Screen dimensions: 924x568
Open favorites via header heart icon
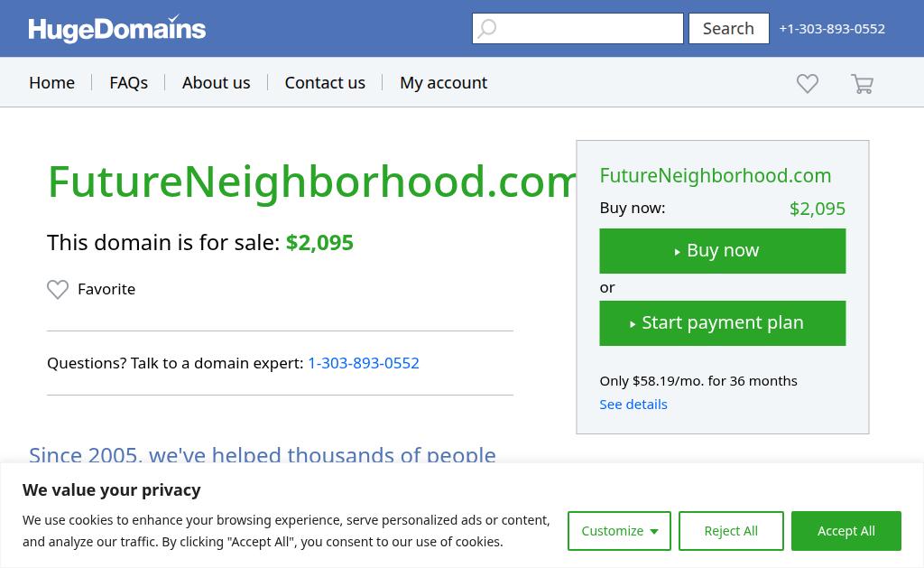pos(808,83)
